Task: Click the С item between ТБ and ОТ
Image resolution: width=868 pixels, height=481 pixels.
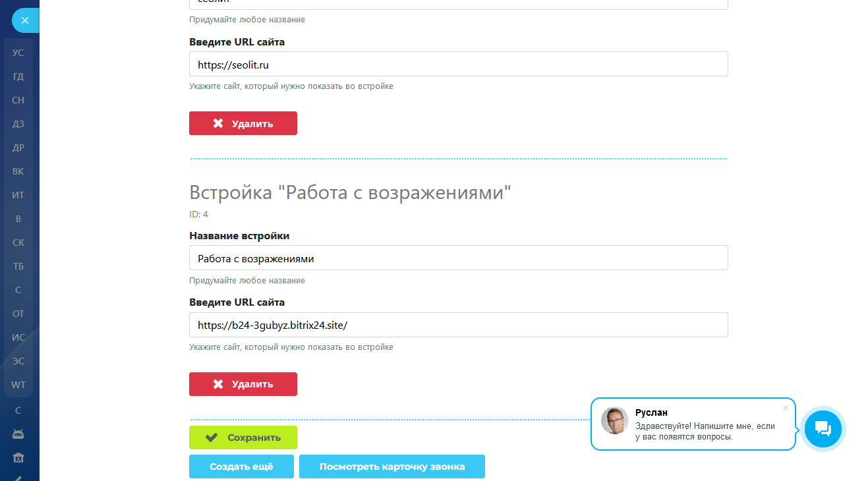Action: (x=18, y=290)
